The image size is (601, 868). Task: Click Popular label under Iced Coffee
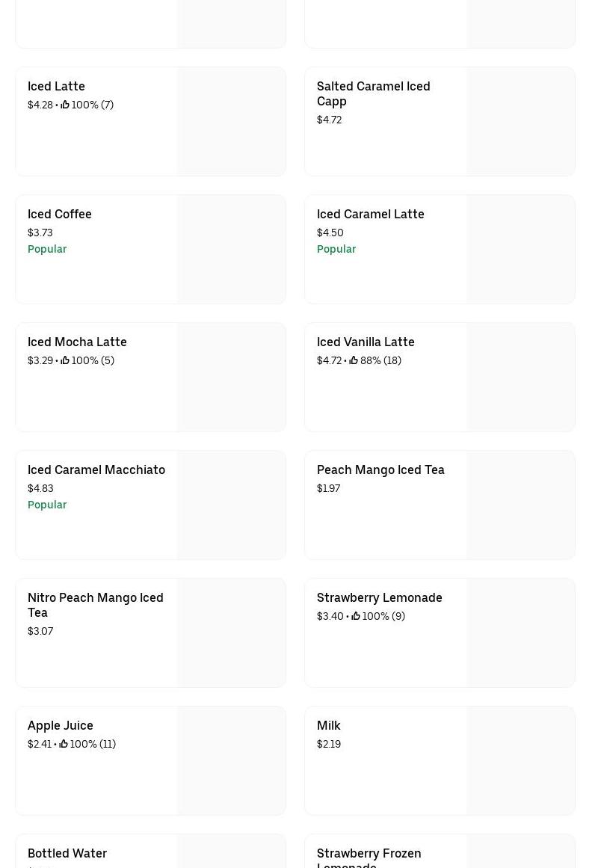(x=47, y=250)
